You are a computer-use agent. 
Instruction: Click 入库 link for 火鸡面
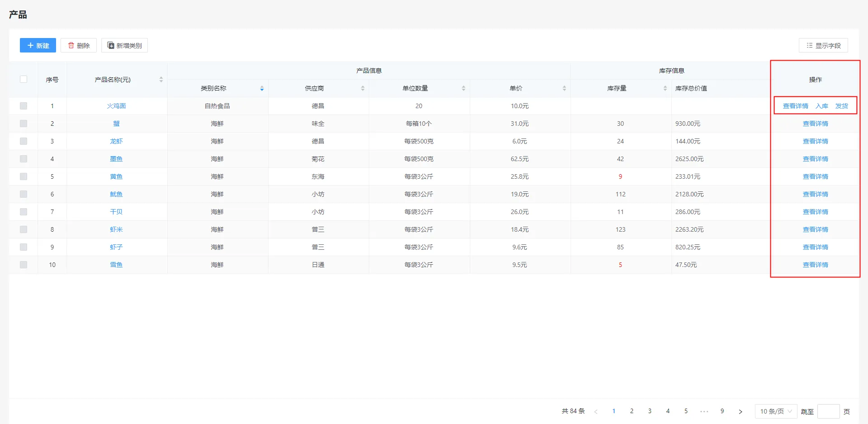(x=821, y=106)
